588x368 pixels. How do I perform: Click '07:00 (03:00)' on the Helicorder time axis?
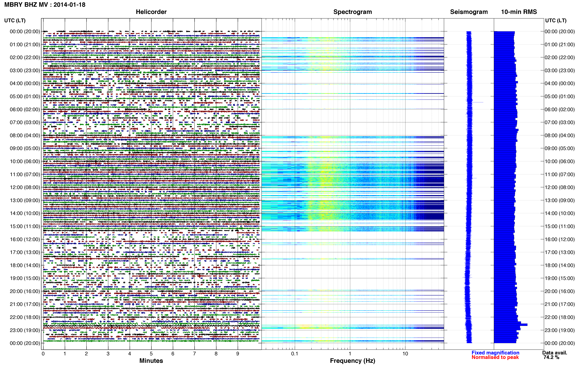pyautogui.click(x=25, y=122)
